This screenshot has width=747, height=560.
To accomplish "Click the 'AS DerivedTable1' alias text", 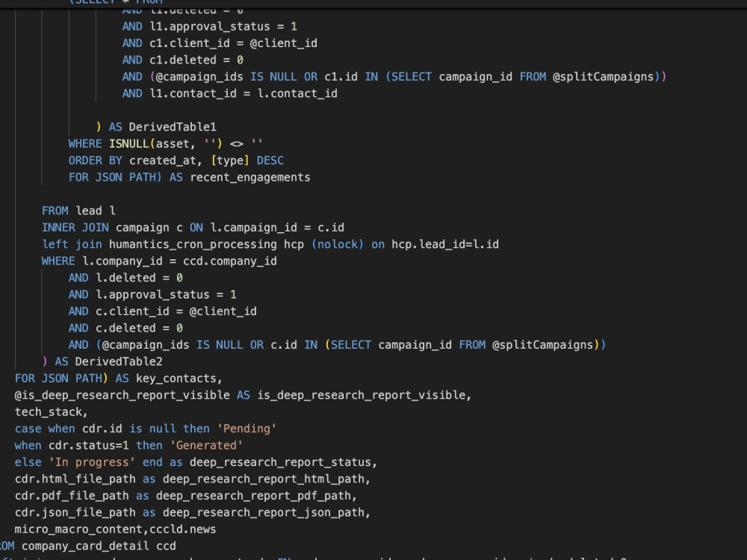I will tap(162, 127).
